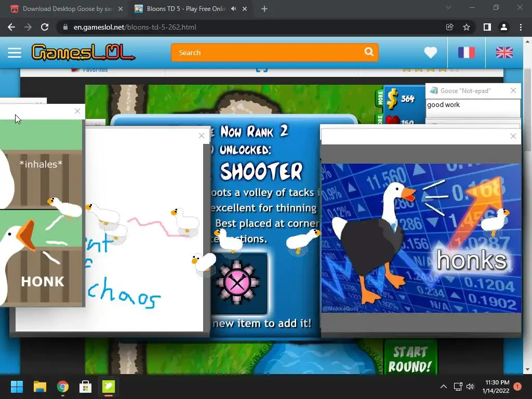Open the Chrome three-dot menu
The height and width of the screenshot is (399, 532).
(521, 27)
